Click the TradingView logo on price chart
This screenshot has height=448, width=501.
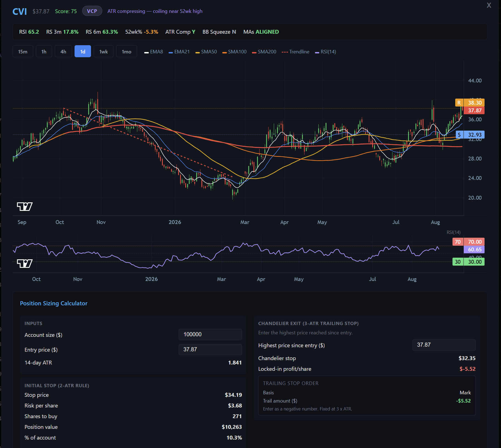pyautogui.click(x=25, y=206)
